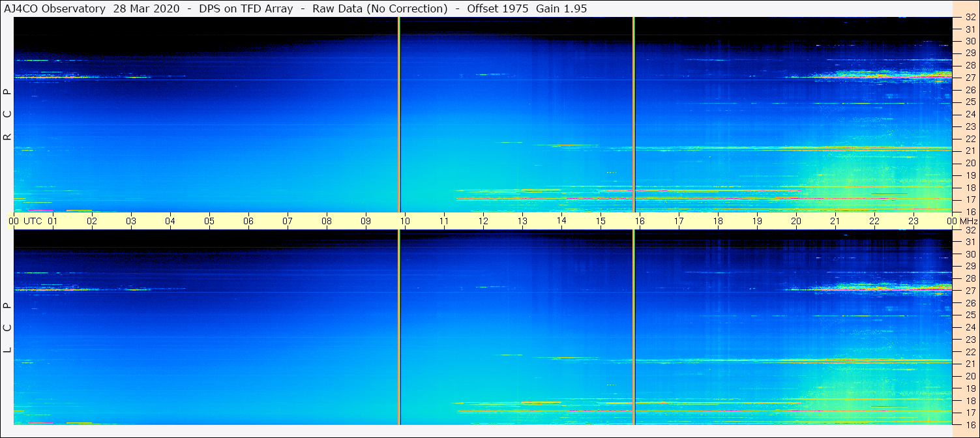
Task: Select the "14" hour label on the time axis
Action: 561,220
